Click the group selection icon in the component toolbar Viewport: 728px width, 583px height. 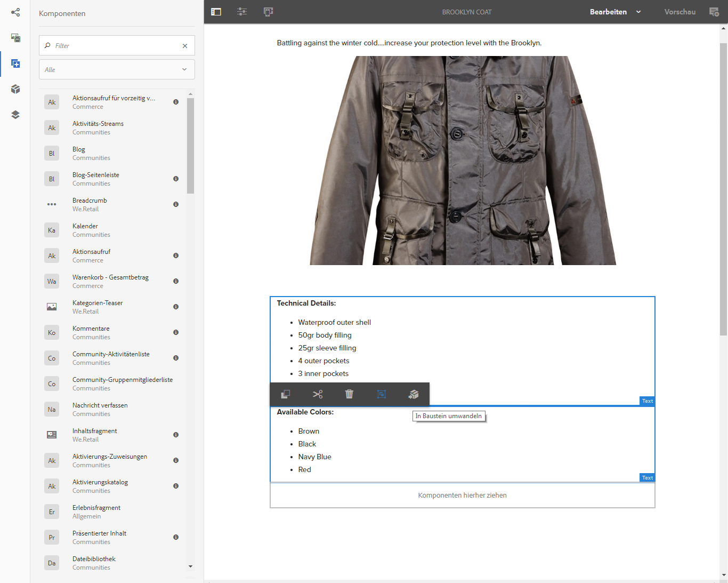[x=382, y=394]
